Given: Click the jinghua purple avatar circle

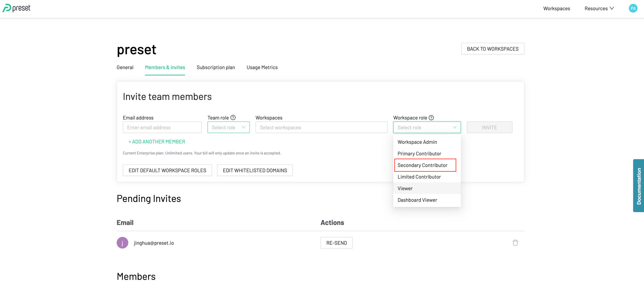Looking at the screenshot, I should click(122, 243).
